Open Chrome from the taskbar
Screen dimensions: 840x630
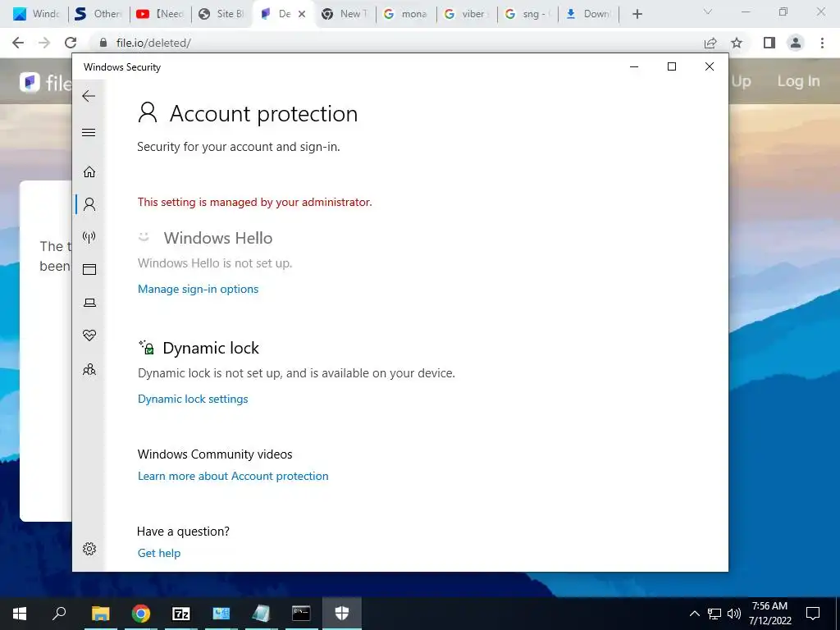(x=141, y=614)
